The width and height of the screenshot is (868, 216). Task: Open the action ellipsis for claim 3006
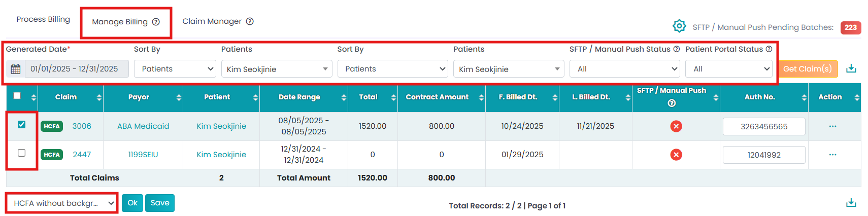[x=832, y=126]
